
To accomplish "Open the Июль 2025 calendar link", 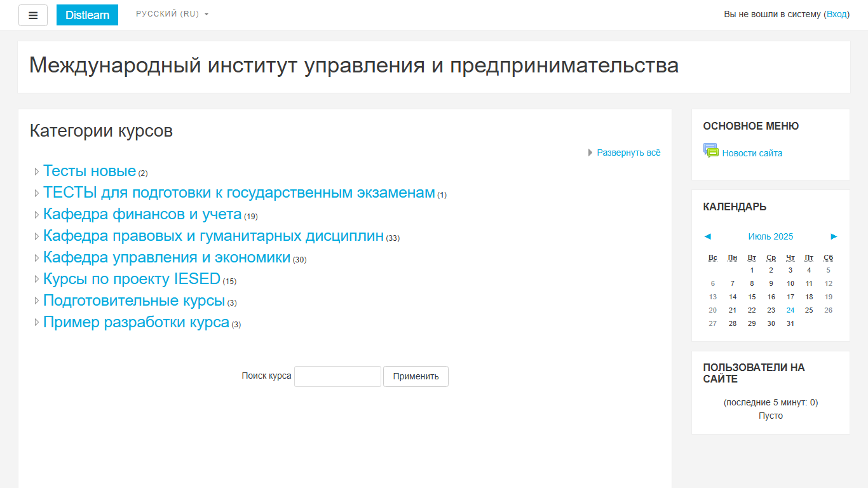I will [771, 236].
